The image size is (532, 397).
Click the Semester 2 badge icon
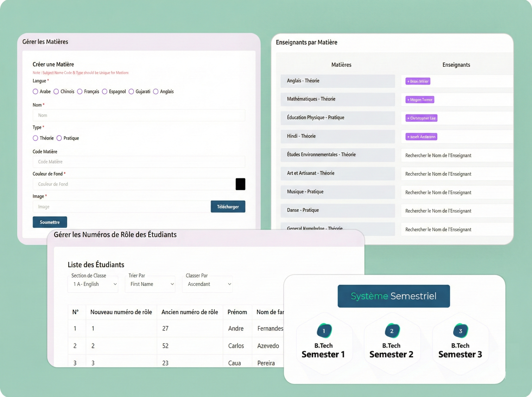tap(392, 331)
